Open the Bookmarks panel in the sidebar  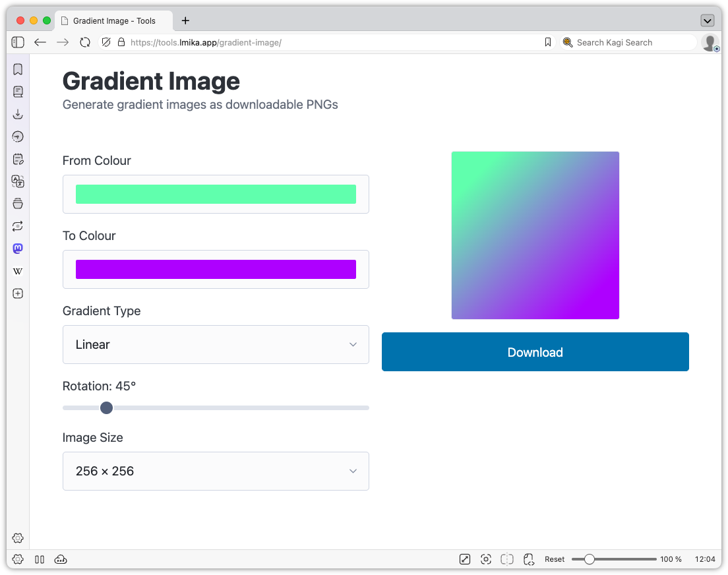coord(18,69)
